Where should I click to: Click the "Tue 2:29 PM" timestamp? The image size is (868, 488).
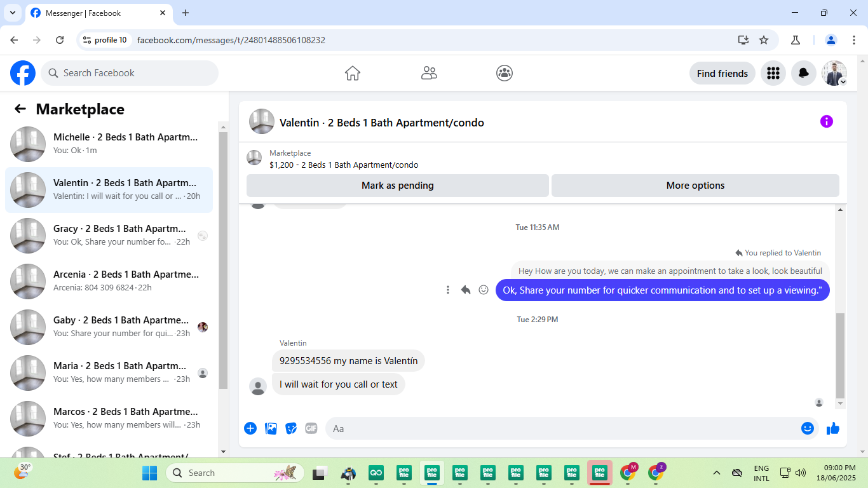coord(538,319)
